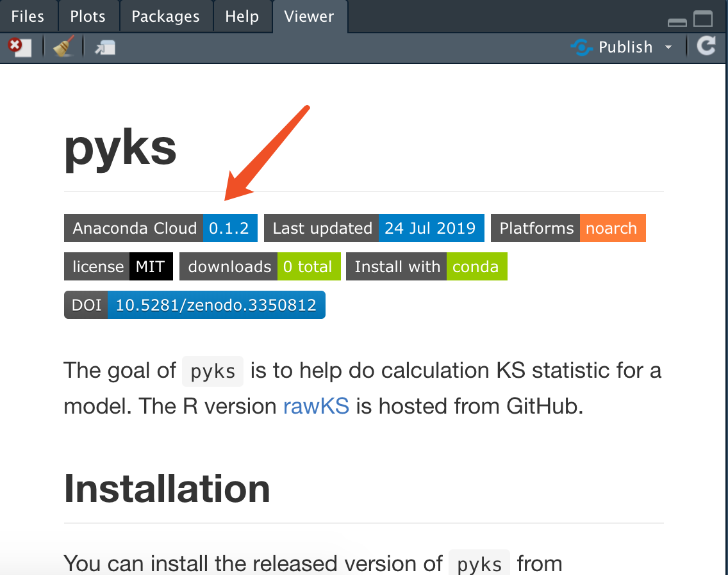This screenshot has width=728, height=575.
Task: Click the Installation section heading
Action: pyautogui.click(x=167, y=488)
